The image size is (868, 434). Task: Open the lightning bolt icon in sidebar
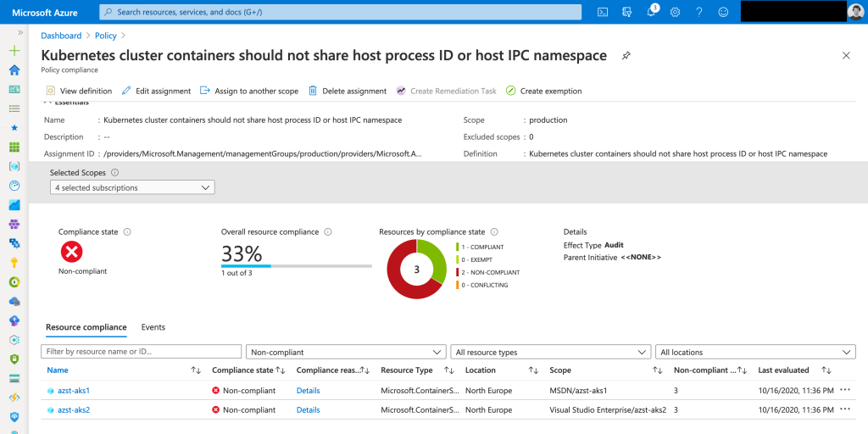click(14, 398)
